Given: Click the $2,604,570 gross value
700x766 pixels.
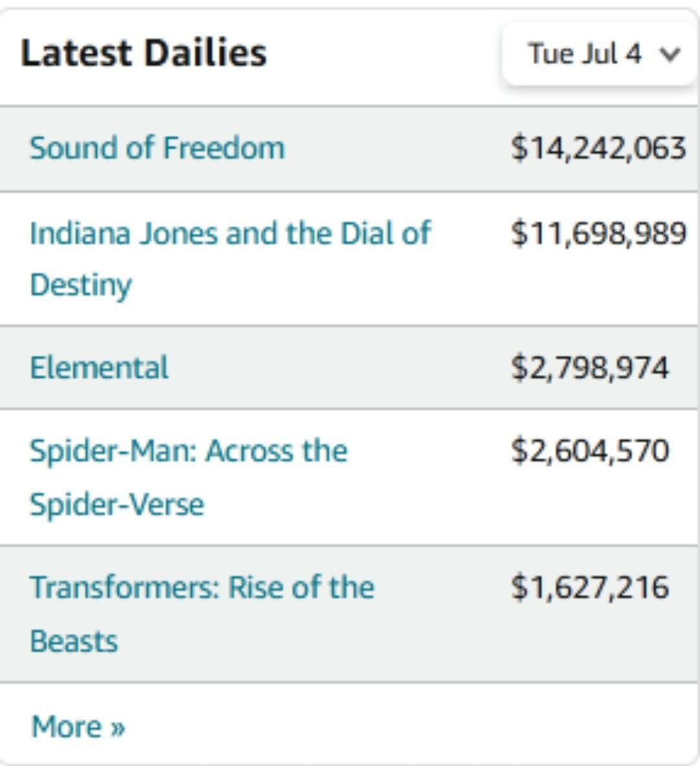Looking at the screenshot, I should point(590,451).
